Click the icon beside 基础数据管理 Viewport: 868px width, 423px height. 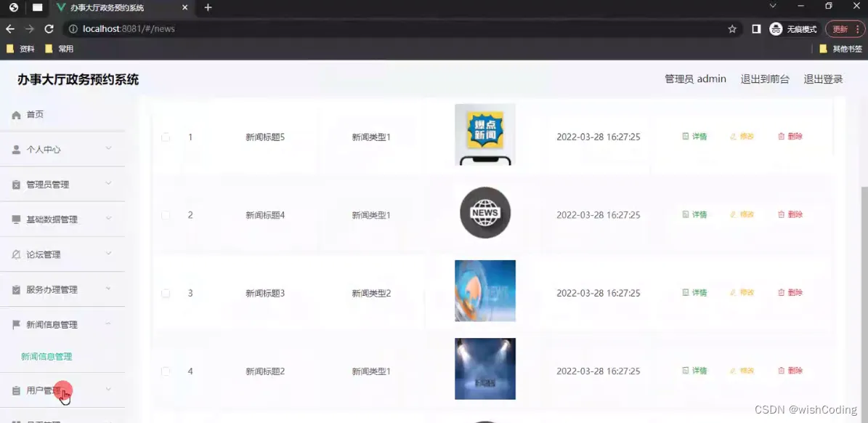16,219
